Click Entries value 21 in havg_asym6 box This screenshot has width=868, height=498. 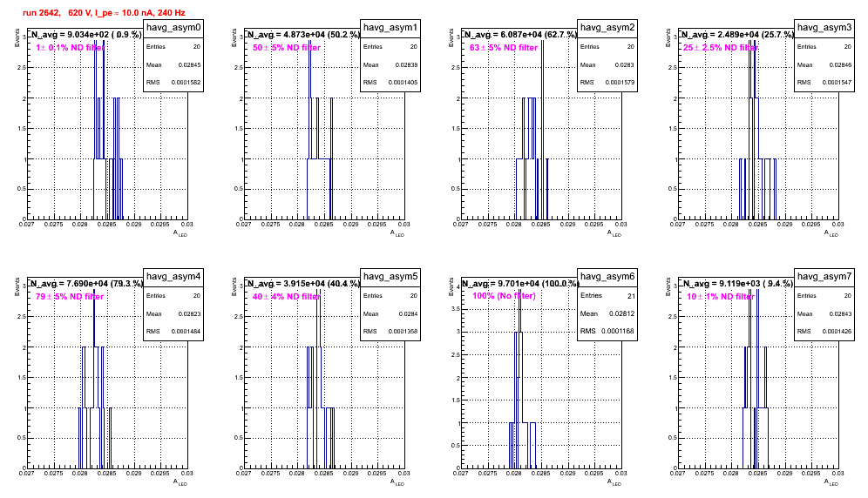click(x=631, y=296)
